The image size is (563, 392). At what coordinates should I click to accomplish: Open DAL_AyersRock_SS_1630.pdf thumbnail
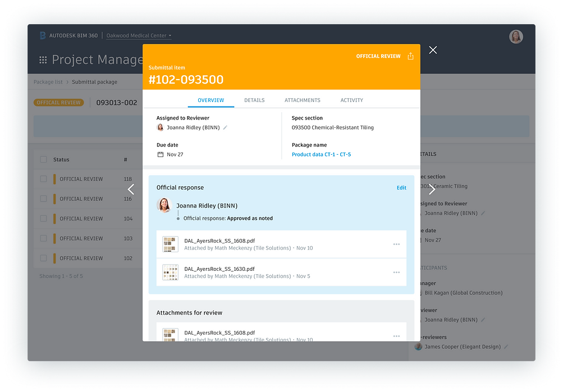click(170, 272)
